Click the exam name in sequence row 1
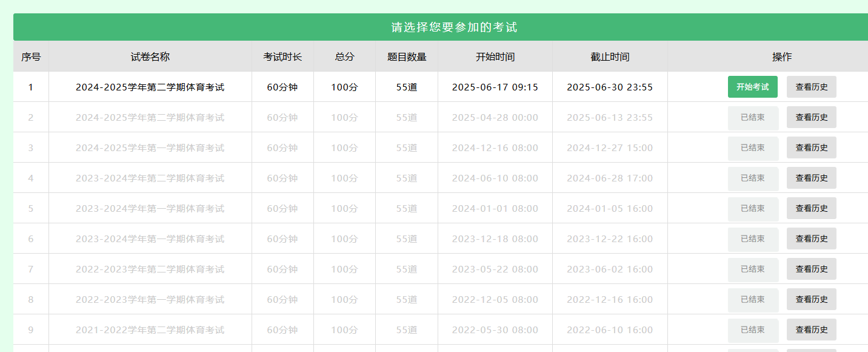The height and width of the screenshot is (352, 868). click(150, 87)
